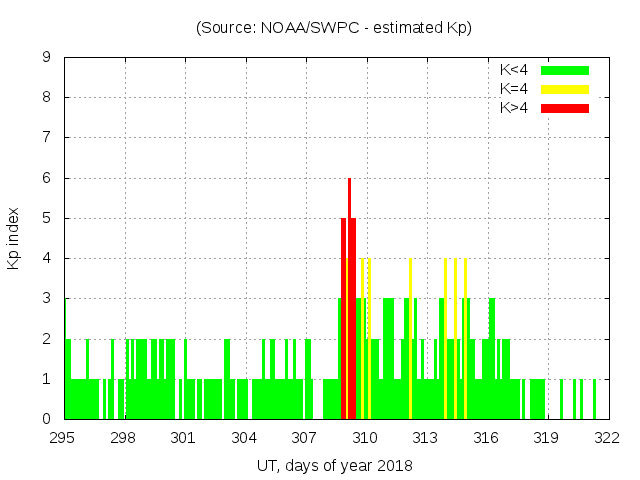Select the "K>4" legend label text
Viewport: 640px width, 480px height.
[514, 107]
